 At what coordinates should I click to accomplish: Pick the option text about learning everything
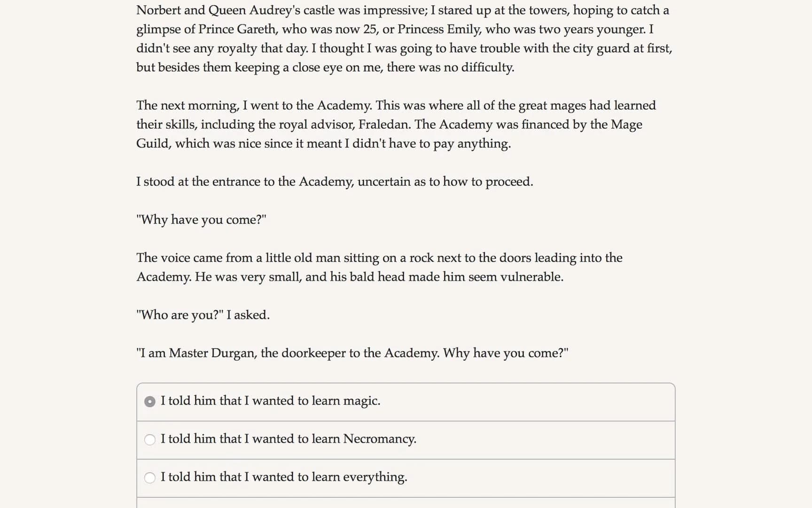click(283, 477)
